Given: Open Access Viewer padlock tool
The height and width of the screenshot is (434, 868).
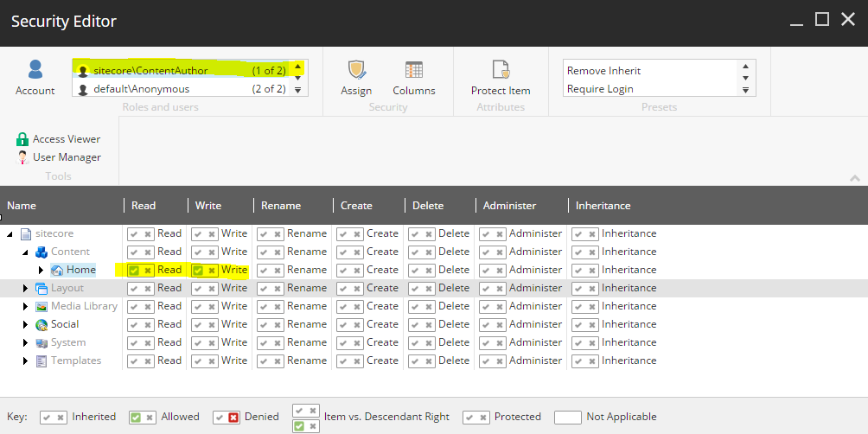Looking at the screenshot, I should pos(22,139).
